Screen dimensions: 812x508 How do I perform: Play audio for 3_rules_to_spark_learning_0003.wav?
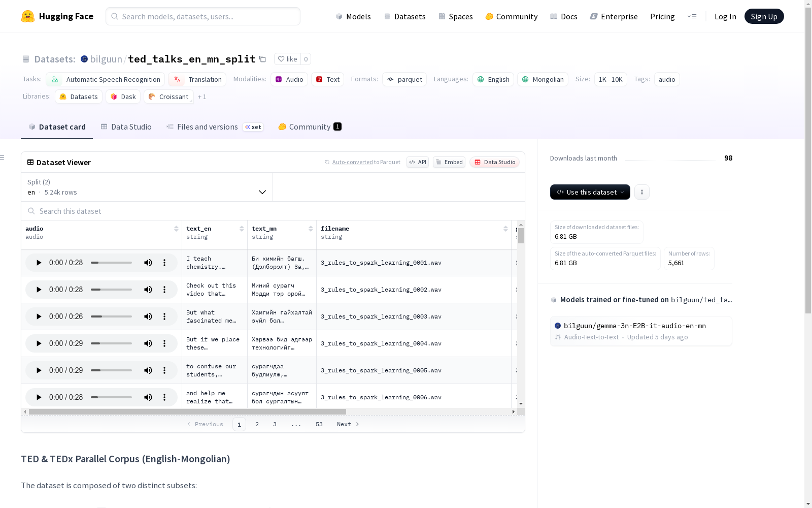[x=39, y=316]
